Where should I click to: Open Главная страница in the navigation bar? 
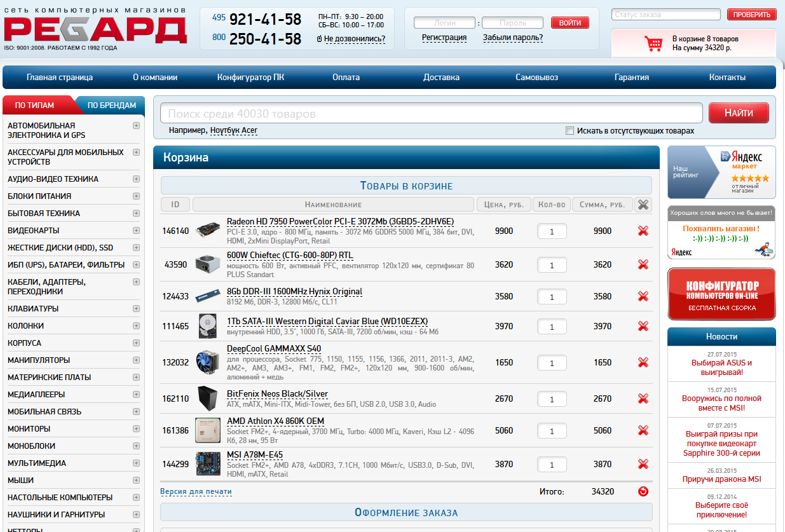pyautogui.click(x=60, y=78)
